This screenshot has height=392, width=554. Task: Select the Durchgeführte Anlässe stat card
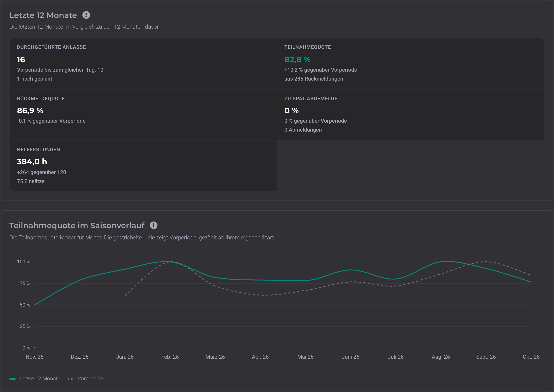[x=143, y=64]
